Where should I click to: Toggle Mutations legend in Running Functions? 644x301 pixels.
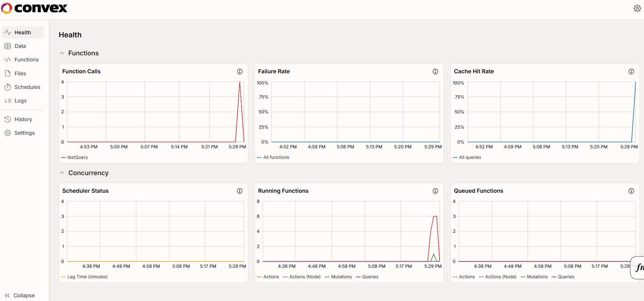(x=338, y=277)
